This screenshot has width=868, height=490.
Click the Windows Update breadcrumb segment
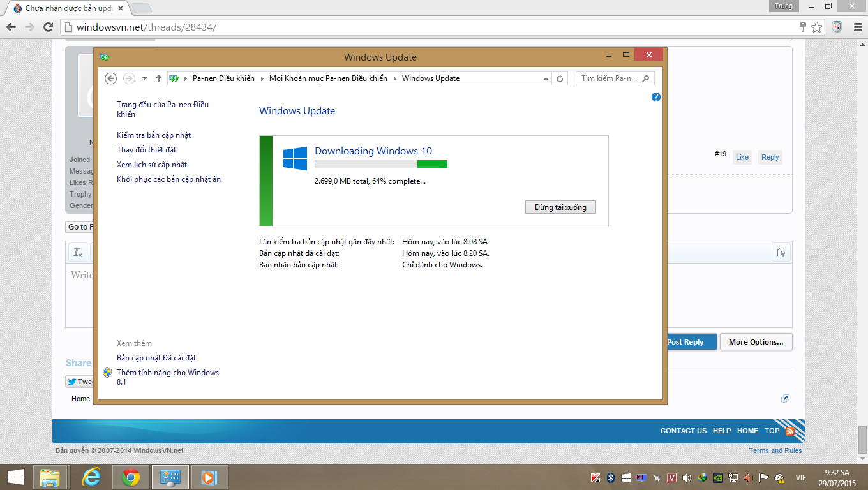coord(431,78)
